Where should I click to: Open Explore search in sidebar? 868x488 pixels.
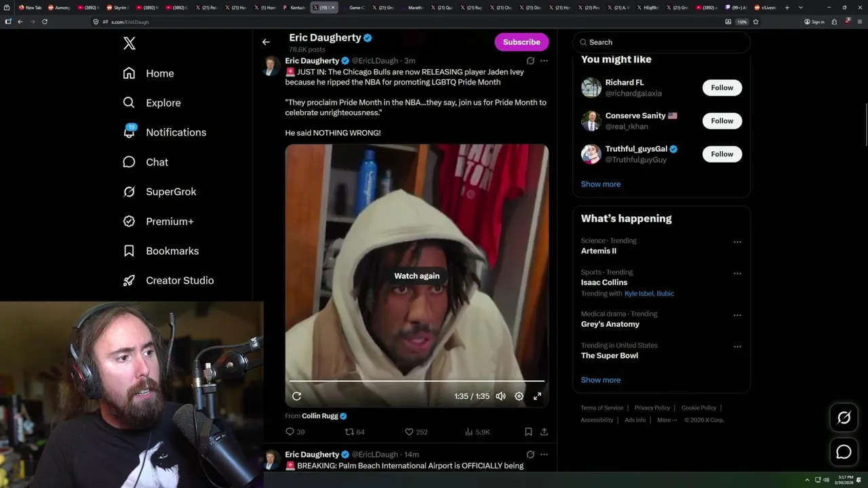[x=152, y=103]
